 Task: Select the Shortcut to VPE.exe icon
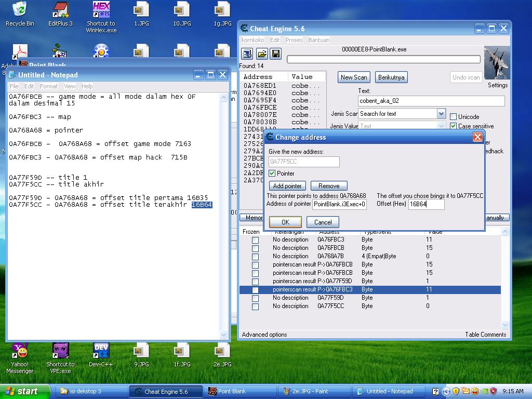pos(60,351)
